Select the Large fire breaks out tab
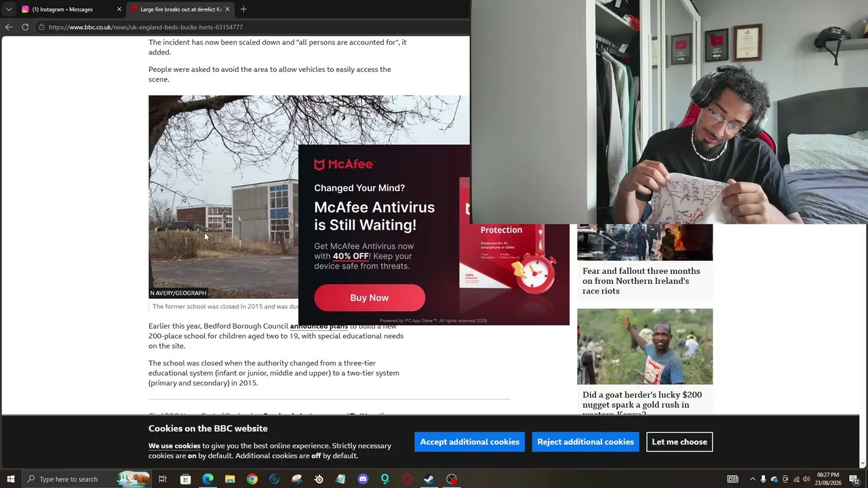Viewport: 868px width, 488px height. click(180, 9)
